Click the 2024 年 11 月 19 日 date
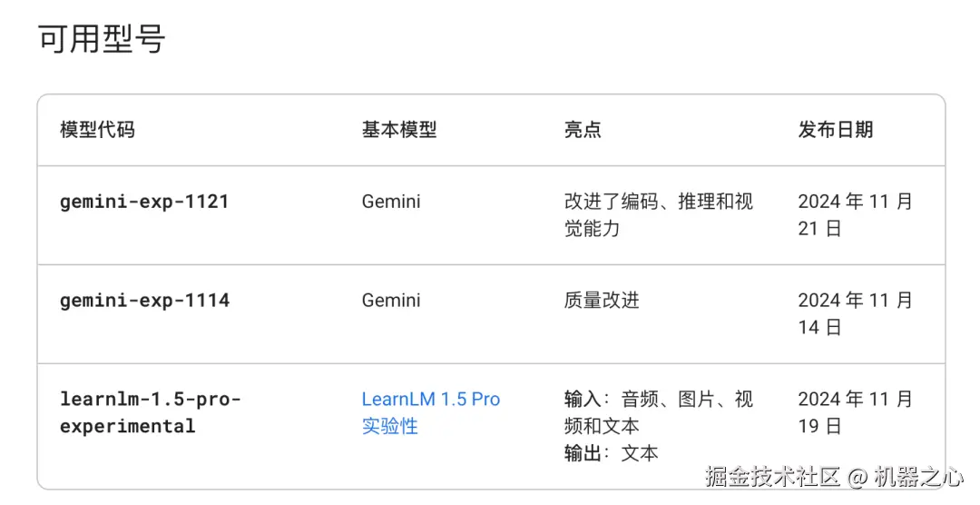Viewport: 980px width, 505px height. (854, 412)
